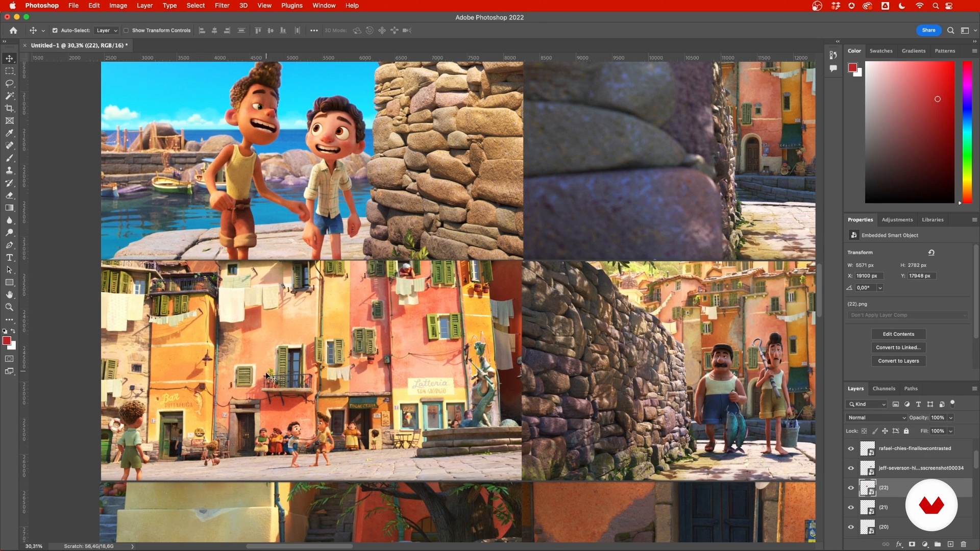Open the Opacity slider dropdown
The image size is (980, 551).
pos(951,418)
